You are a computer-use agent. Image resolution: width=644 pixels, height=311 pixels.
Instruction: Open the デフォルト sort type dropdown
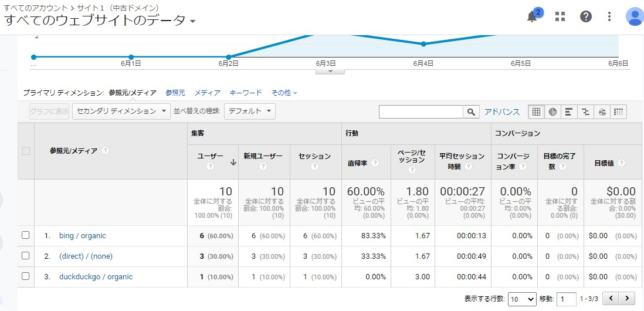pyautogui.click(x=249, y=111)
